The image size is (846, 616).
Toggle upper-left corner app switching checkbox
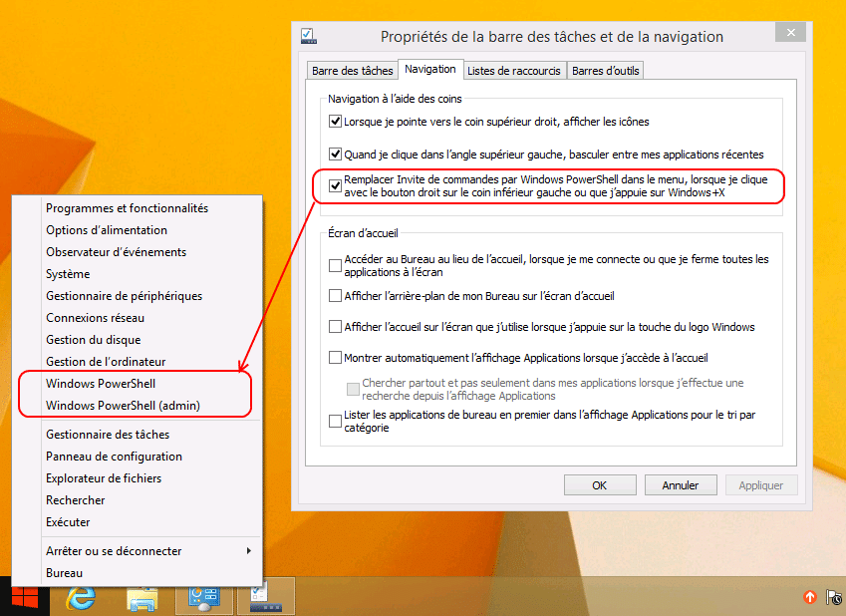click(x=335, y=154)
